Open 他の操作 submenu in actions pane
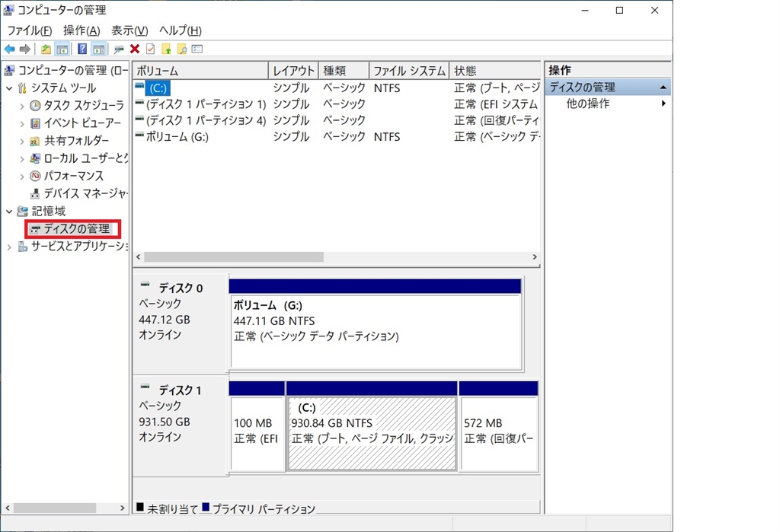Image resolution: width=780 pixels, height=532 pixels. tap(615, 104)
